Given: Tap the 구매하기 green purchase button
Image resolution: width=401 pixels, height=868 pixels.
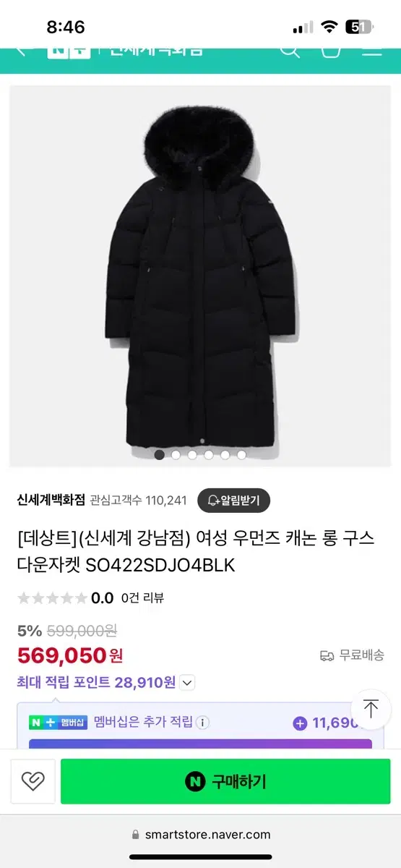Looking at the screenshot, I should point(225,781).
